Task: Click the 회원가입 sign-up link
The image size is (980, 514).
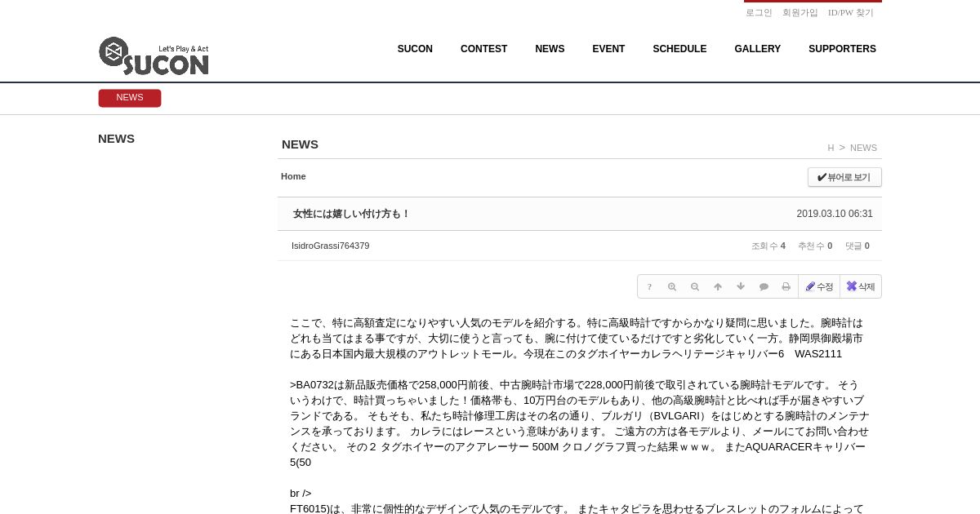Action: pyautogui.click(x=800, y=12)
